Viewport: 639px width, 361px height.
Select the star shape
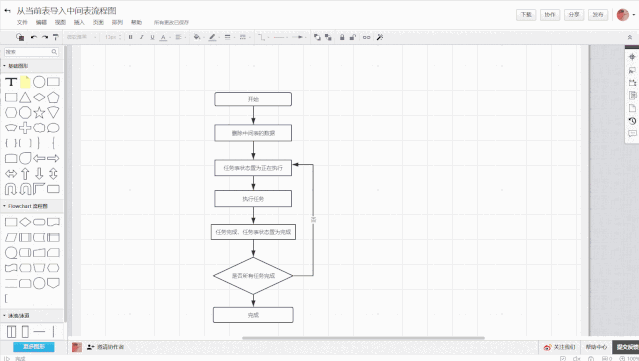39,112
